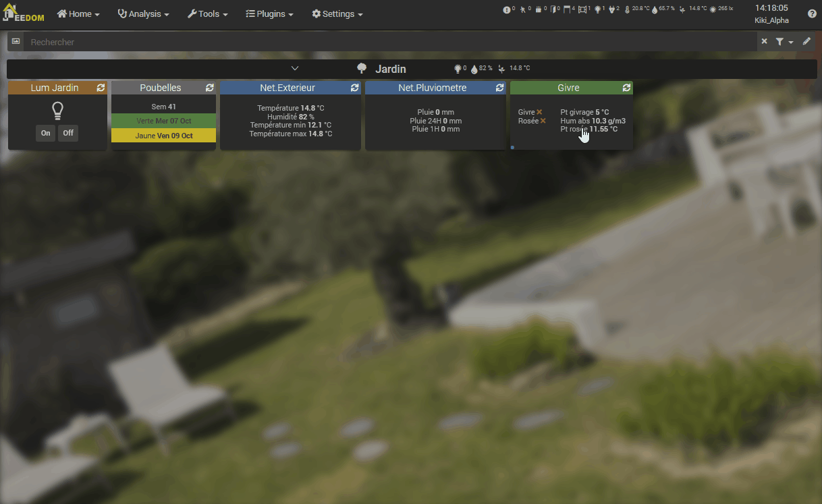
Task: Open the Home dropdown menu
Action: tap(78, 13)
